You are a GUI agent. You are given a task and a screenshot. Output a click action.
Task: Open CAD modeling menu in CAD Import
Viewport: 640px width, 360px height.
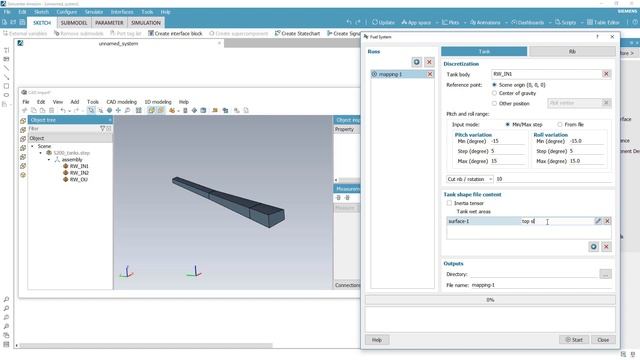click(x=122, y=102)
